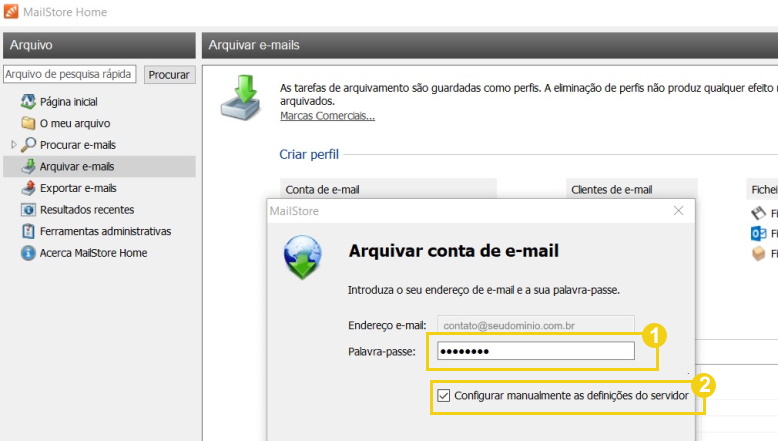
Task: Click the Resultados recentes icon
Action: click(28, 209)
